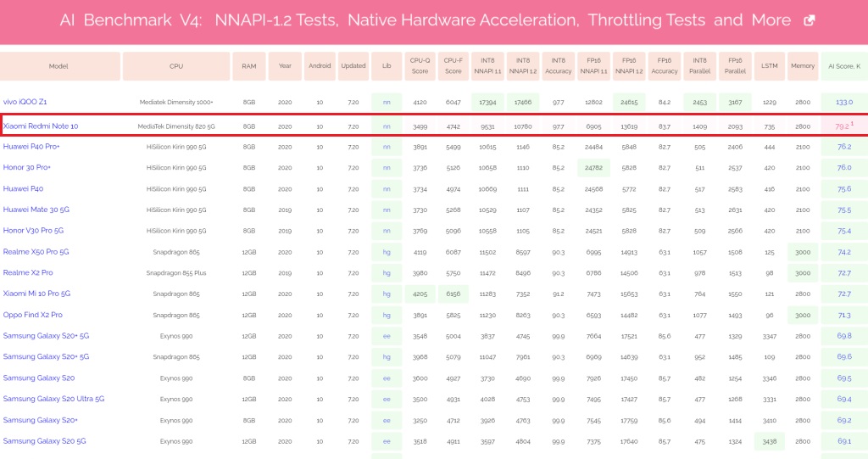
Task: Click the Memory column header
Action: pos(802,66)
